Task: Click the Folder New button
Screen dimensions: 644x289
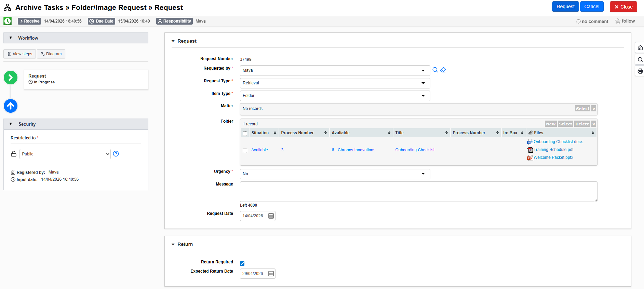Action: click(551, 124)
